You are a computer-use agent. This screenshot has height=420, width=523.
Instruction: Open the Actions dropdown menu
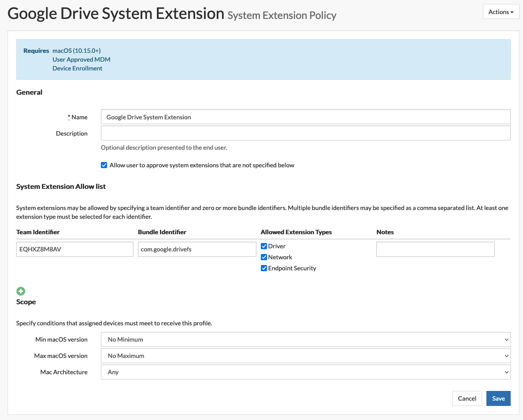click(501, 12)
